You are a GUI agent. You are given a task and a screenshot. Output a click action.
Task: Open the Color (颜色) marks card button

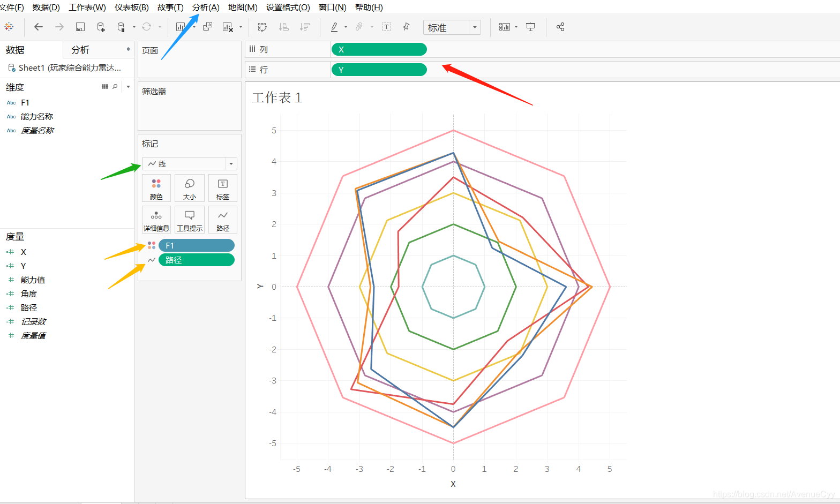pos(156,189)
